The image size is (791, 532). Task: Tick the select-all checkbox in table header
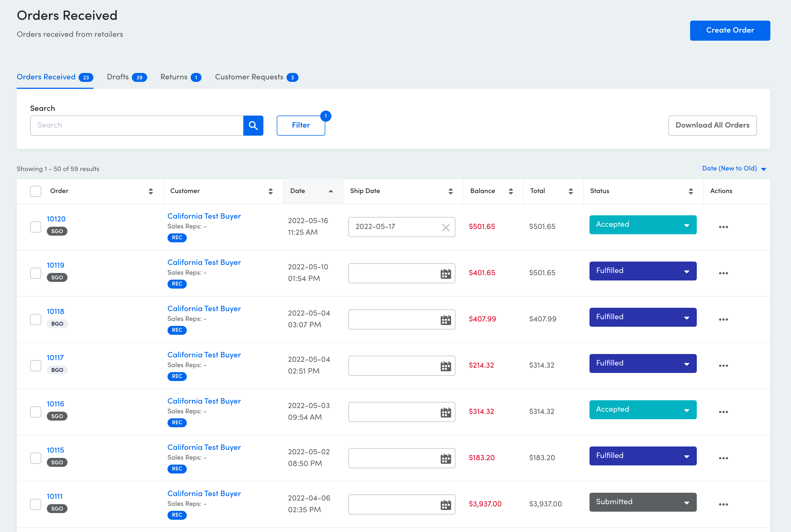36,191
